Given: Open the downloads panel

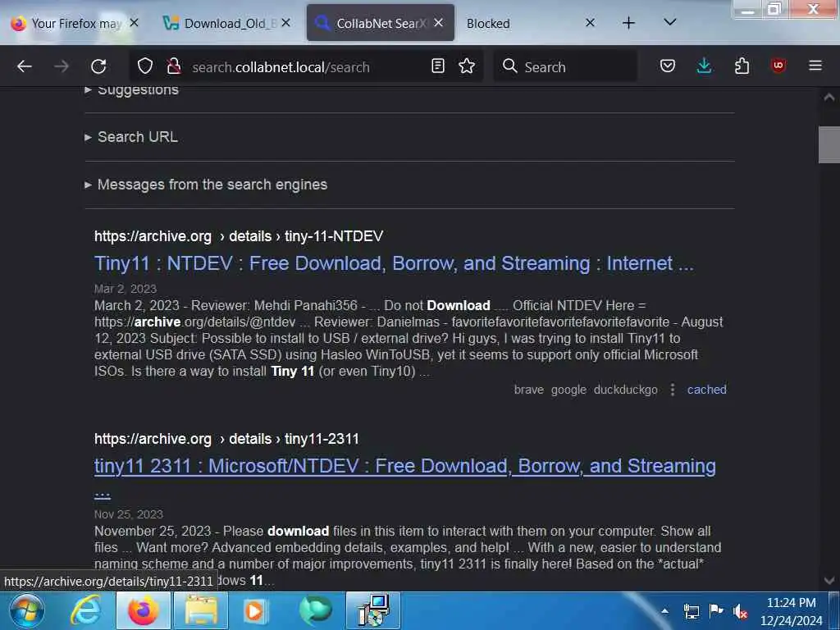Looking at the screenshot, I should click(x=705, y=66).
